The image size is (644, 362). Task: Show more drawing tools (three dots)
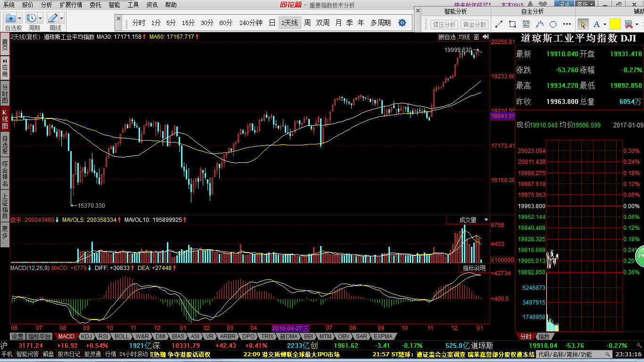(566, 25)
